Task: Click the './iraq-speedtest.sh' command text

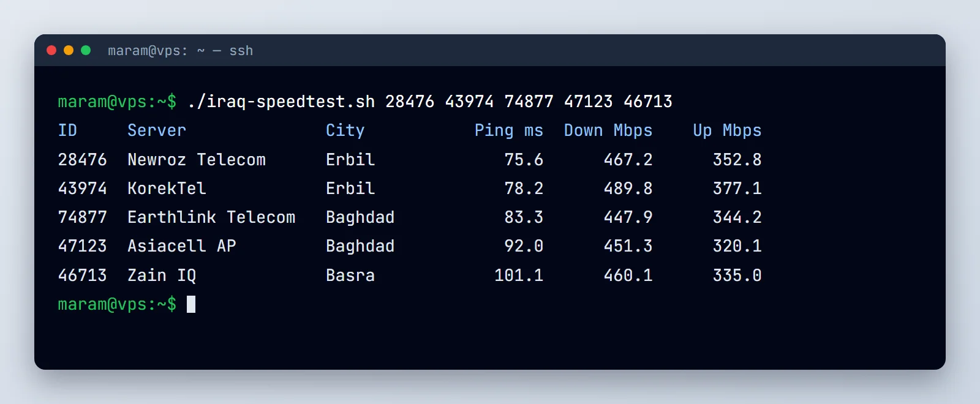Action: click(281, 102)
